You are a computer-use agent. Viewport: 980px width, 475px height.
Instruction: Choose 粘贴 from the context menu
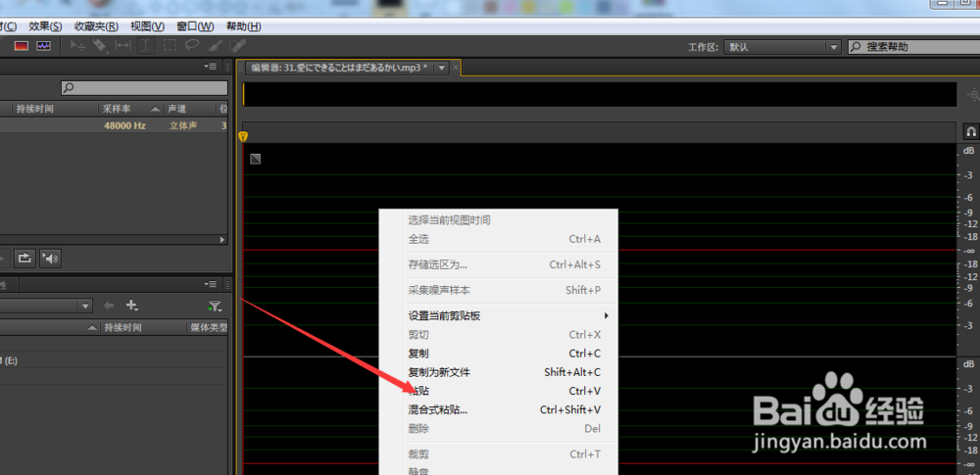pyautogui.click(x=499, y=391)
